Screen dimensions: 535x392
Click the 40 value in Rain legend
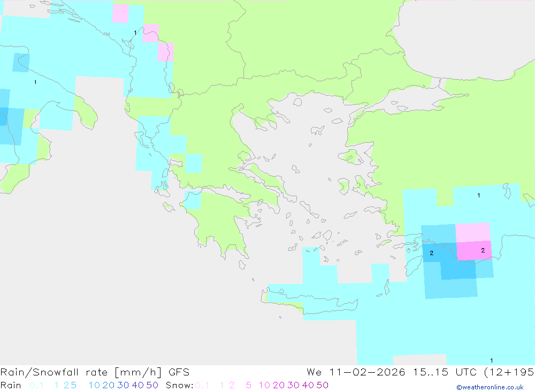coord(138,385)
